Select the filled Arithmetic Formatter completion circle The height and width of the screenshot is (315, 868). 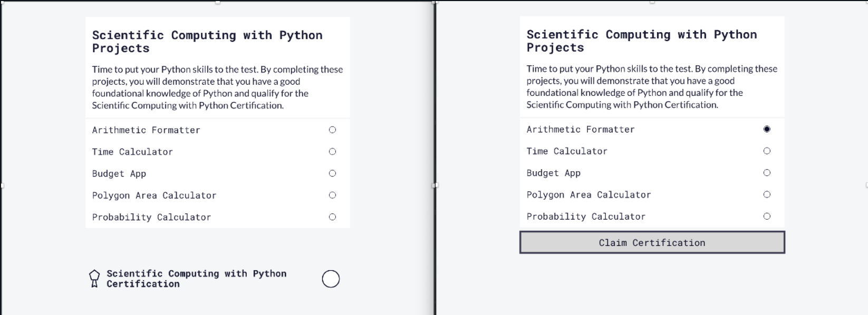pos(767,129)
